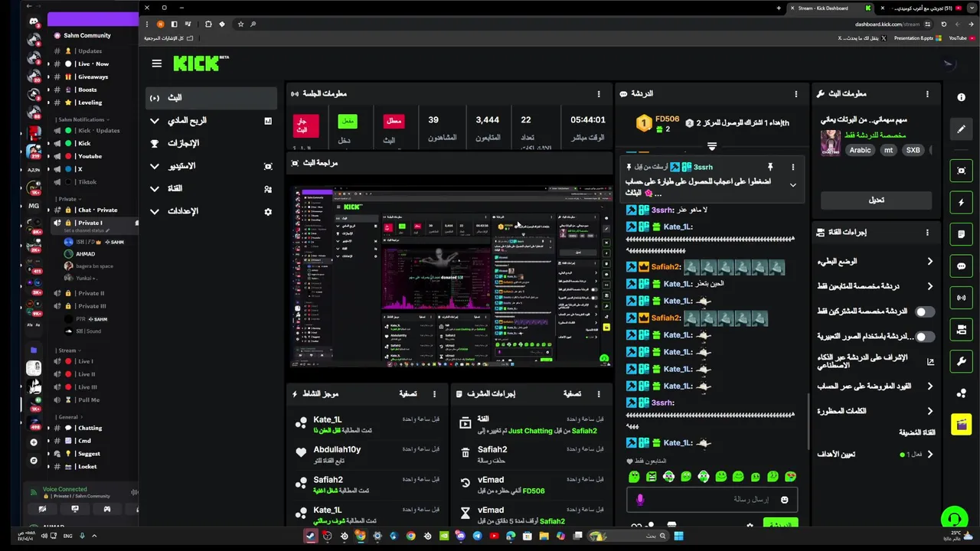The image size is (980, 551).
Task: Open the info icon in right toolbar
Action: click(x=961, y=97)
